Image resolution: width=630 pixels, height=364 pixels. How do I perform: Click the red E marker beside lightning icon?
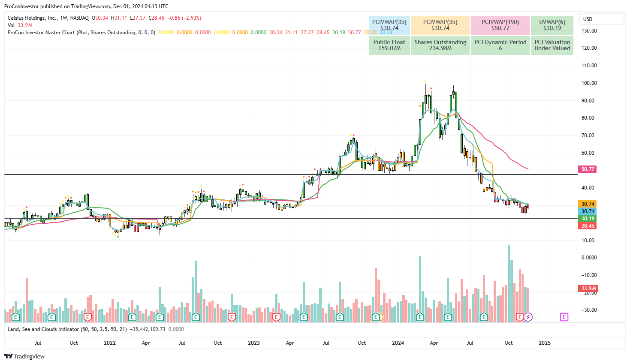pos(520,317)
